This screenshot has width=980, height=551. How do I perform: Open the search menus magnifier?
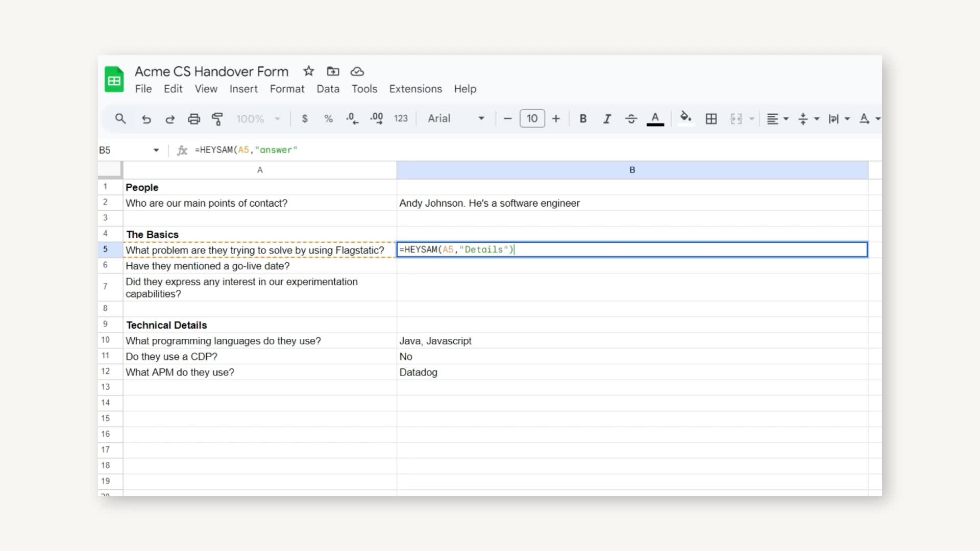(120, 119)
